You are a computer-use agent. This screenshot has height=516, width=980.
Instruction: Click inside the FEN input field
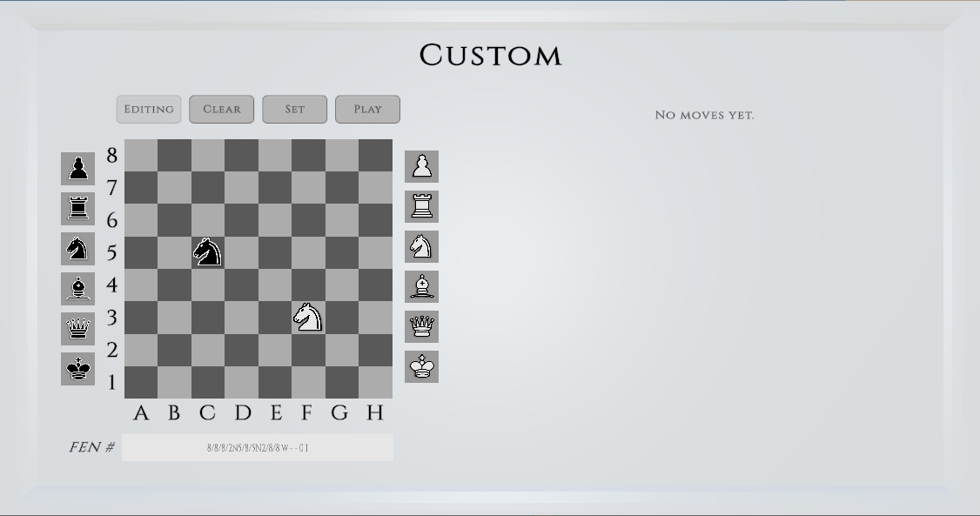[x=258, y=448]
